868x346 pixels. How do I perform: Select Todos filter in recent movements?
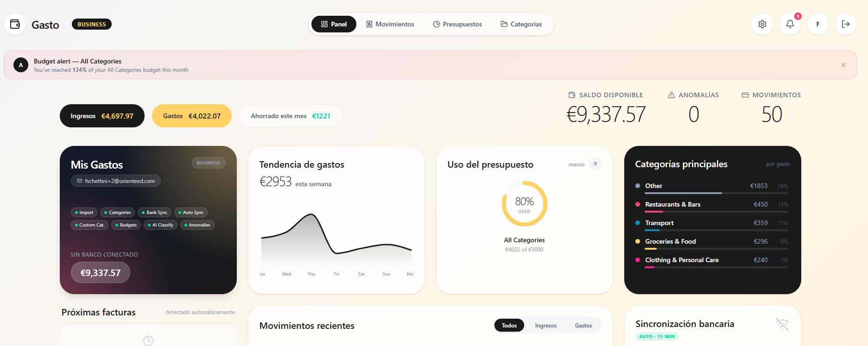click(x=509, y=326)
